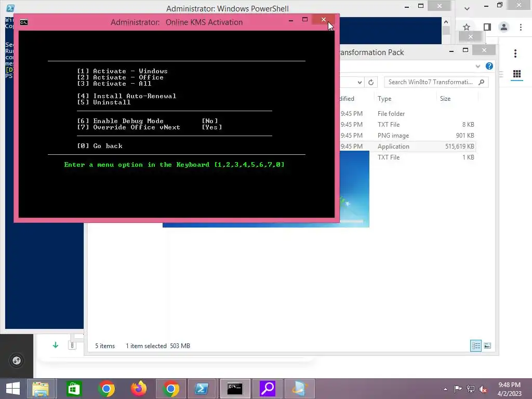Screen dimensions: 532x399
Task: Minimize the Online KMS Activation window
Action: tap(291, 20)
